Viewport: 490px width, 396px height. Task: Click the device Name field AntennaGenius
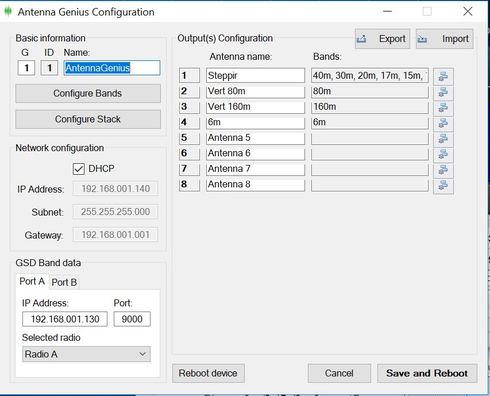[112, 68]
